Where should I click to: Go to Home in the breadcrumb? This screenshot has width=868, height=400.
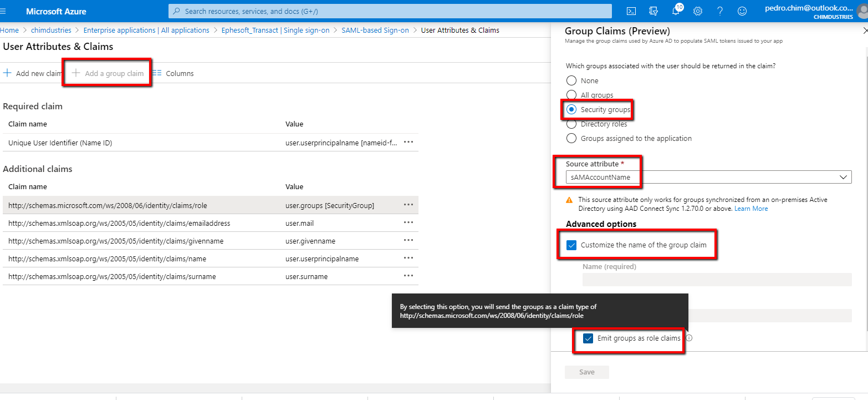pos(9,31)
